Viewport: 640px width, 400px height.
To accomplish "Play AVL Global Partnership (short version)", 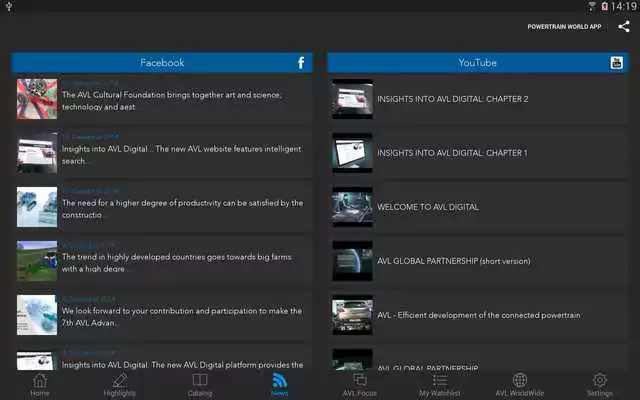I will pos(478,261).
